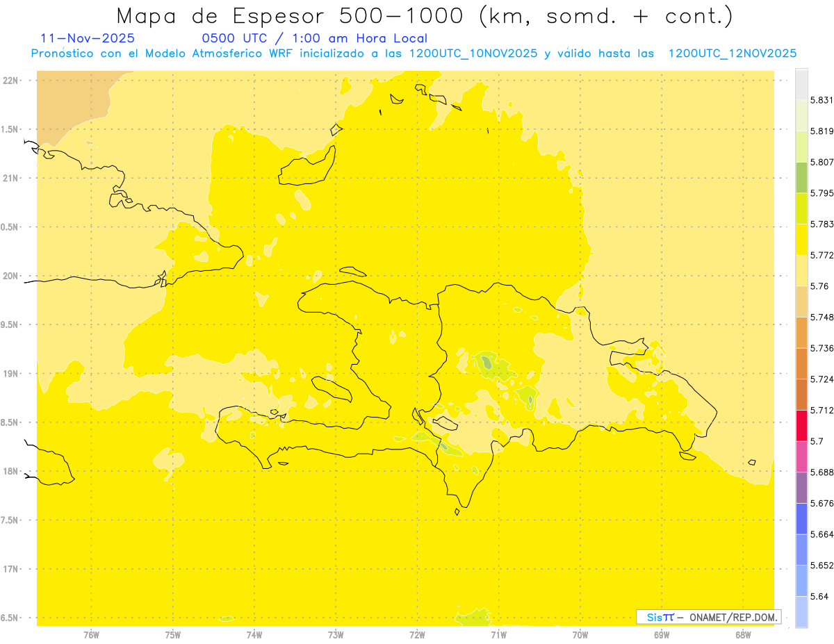Pick the orange legend swatch between 5.724 and 5.736
This screenshot has height=644, width=834.
click(801, 363)
